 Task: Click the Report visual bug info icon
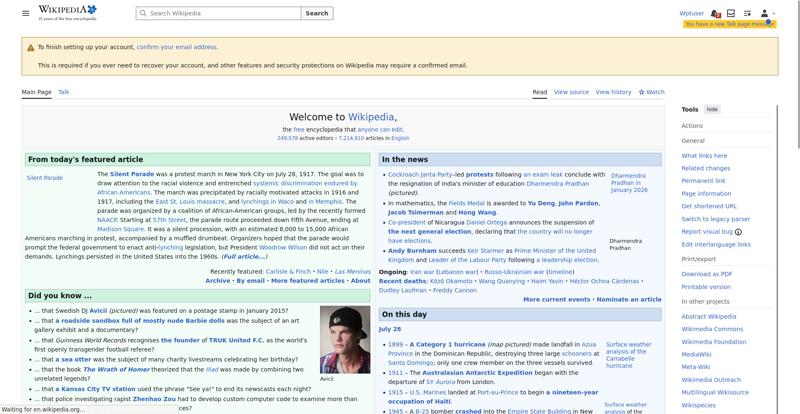click(x=738, y=232)
